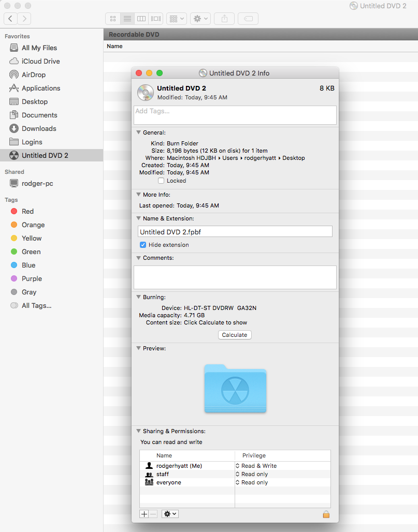Open All My Files in sidebar
This screenshot has width=418, height=532.
pyautogui.click(x=52, y=48)
